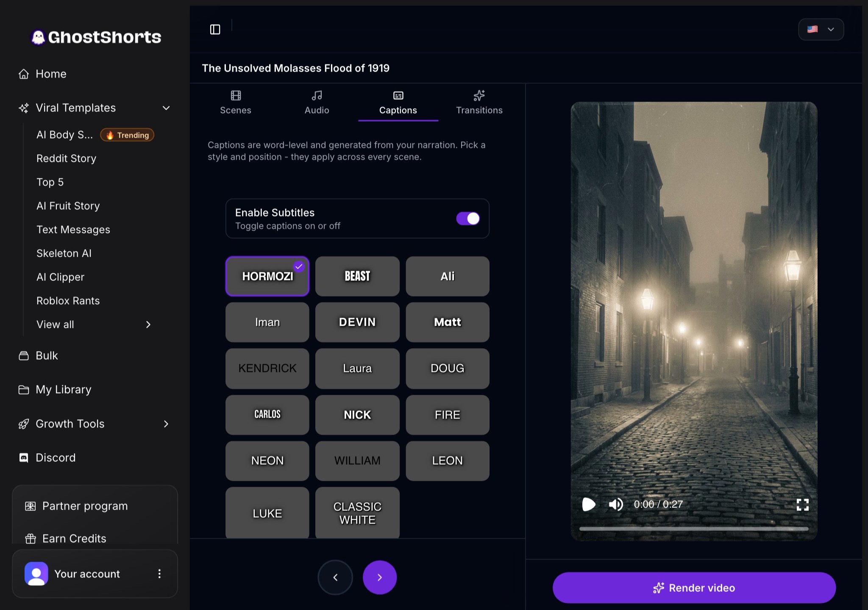
Task: Go to the previous step arrow
Action: pyautogui.click(x=335, y=577)
